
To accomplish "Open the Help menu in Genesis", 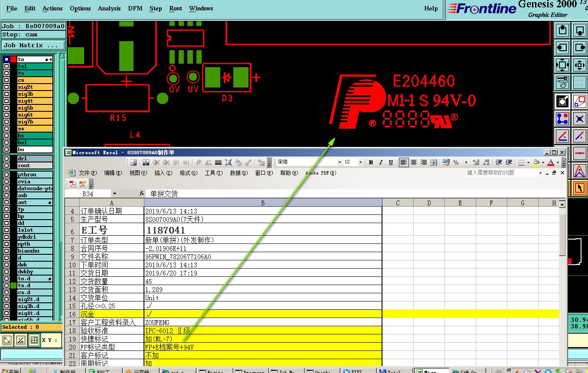I will [x=431, y=8].
